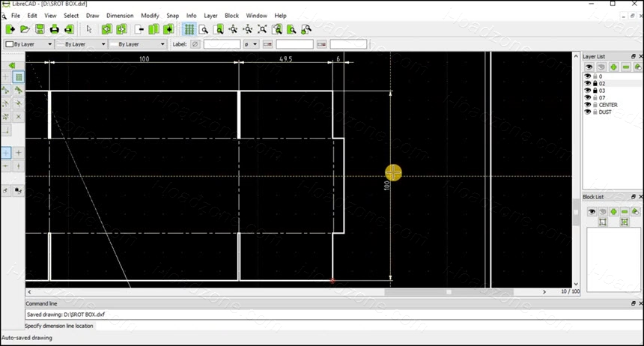Toggle Free snap in the left toolbar

click(x=6, y=77)
